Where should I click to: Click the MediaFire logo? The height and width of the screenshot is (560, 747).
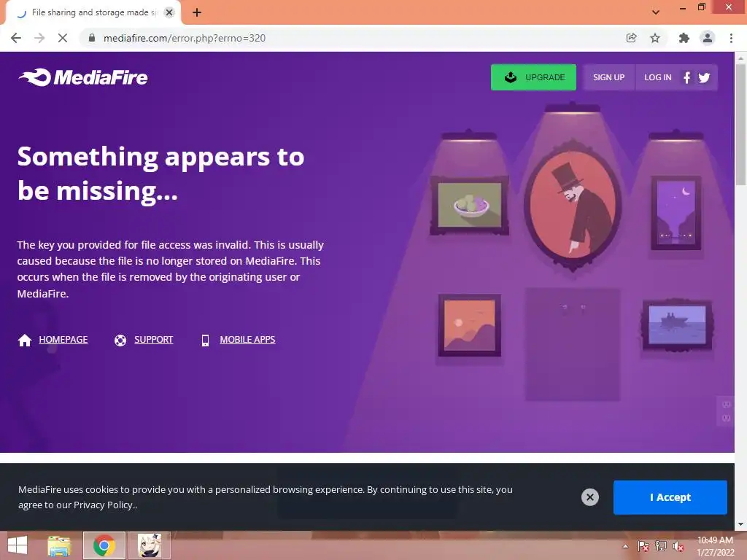pos(83,77)
